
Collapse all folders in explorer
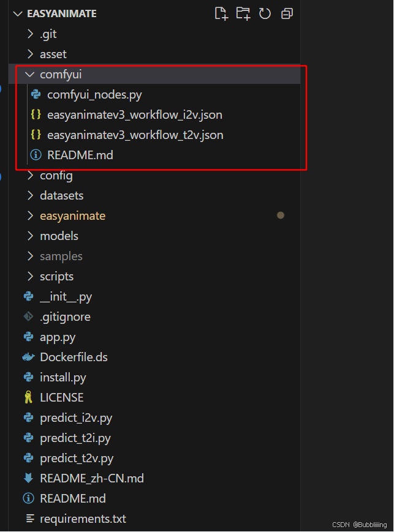[287, 13]
